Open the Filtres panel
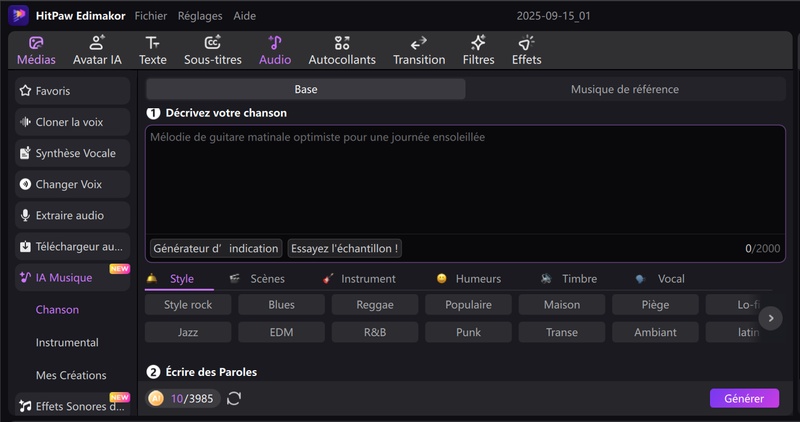The image size is (800, 422). click(478, 43)
